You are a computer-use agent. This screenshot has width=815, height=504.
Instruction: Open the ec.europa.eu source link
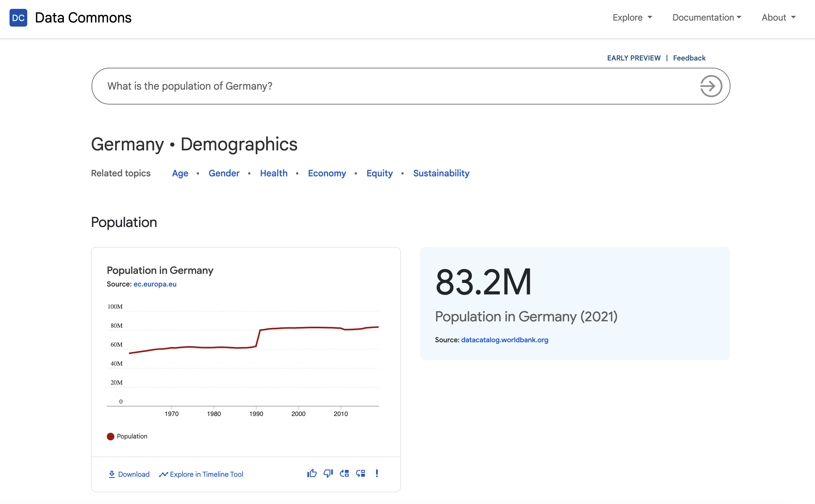point(155,284)
